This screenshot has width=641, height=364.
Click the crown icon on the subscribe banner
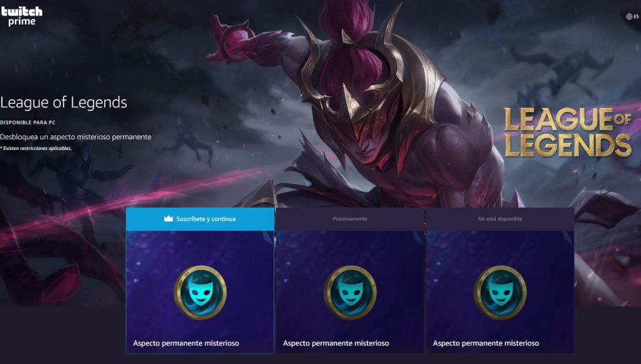point(168,218)
